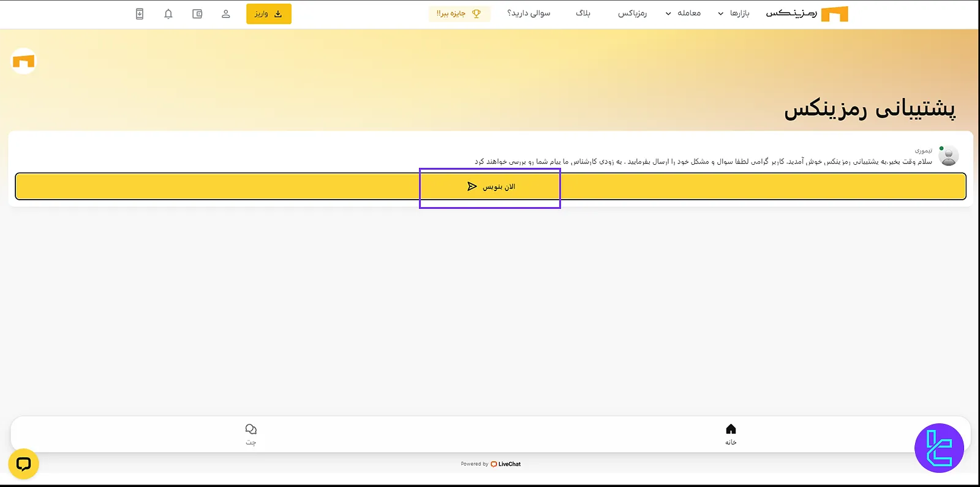This screenshot has width=980, height=487.
Task: Select the چت chat tab
Action: (251, 434)
